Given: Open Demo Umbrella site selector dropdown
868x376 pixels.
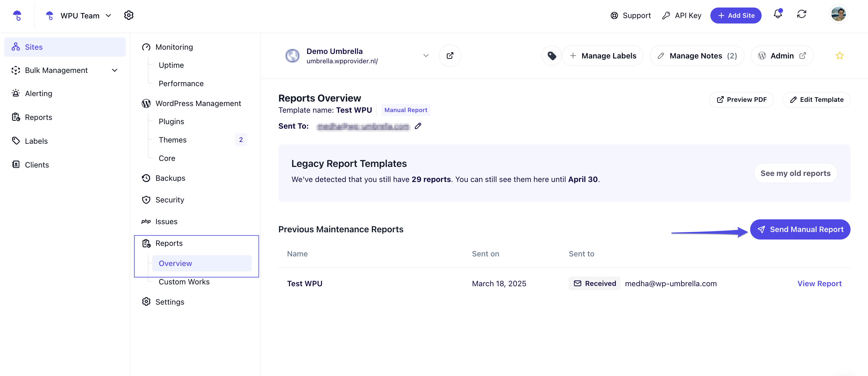Looking at the screenshot, I should pos(426,56).
